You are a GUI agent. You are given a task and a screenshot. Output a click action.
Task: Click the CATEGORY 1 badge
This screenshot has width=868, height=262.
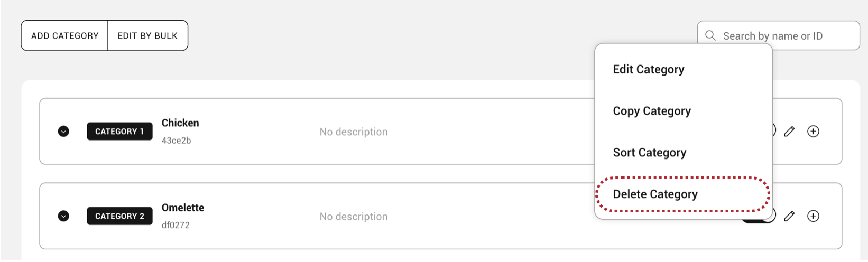point(119,132)
